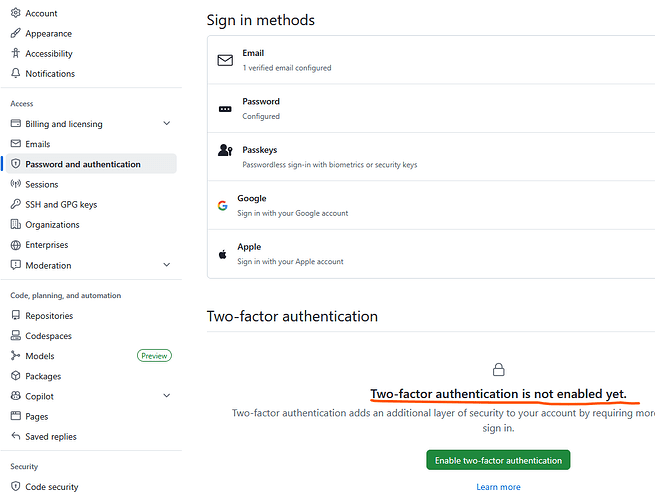Viewport: 655px width, 500px height.
Task: Click the Repositories repo icon
Action: point(15,315)
